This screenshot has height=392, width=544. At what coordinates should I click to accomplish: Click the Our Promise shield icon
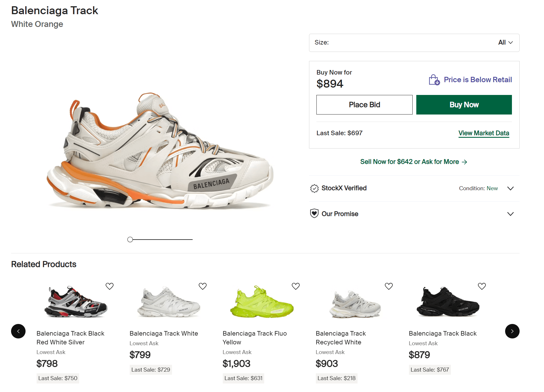pos(314,213)
